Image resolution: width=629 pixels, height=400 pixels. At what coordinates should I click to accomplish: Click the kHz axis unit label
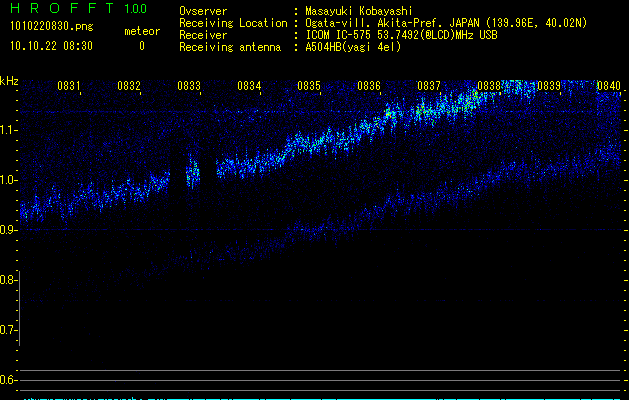coord(9,81)
